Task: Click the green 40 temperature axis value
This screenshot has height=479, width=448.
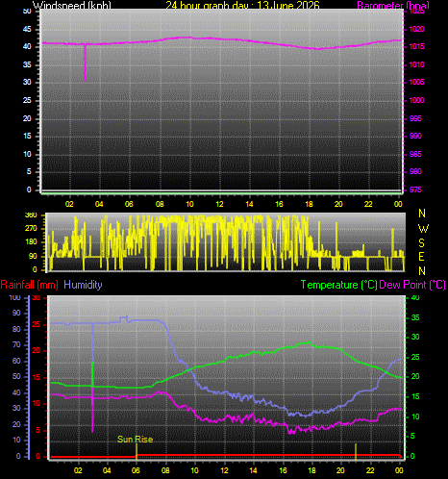Action: (415, 297)
